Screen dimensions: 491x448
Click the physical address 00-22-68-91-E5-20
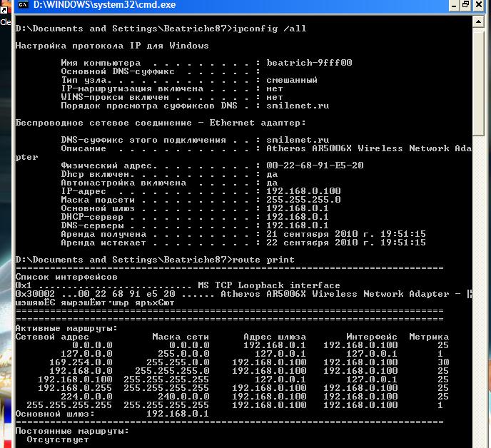[x=315, y=166]
